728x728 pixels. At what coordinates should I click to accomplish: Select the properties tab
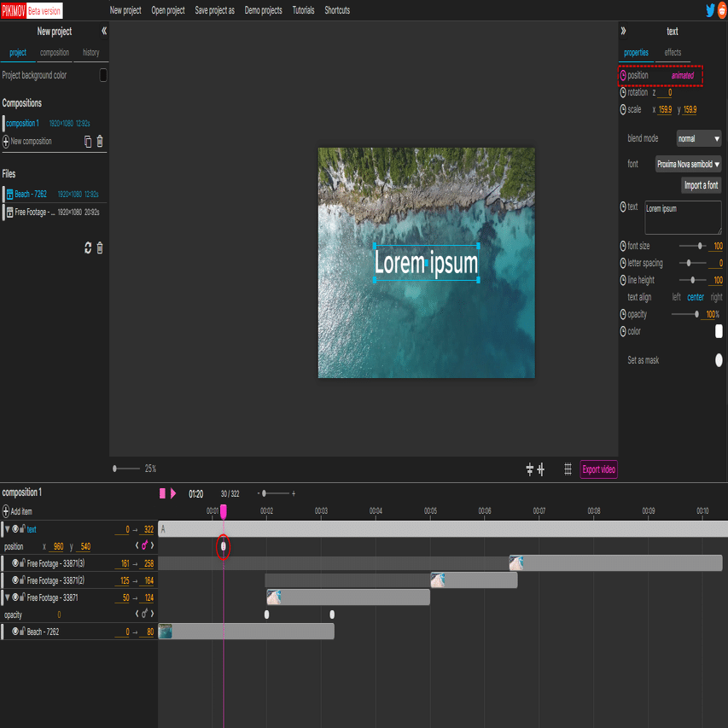pos(636,52)
